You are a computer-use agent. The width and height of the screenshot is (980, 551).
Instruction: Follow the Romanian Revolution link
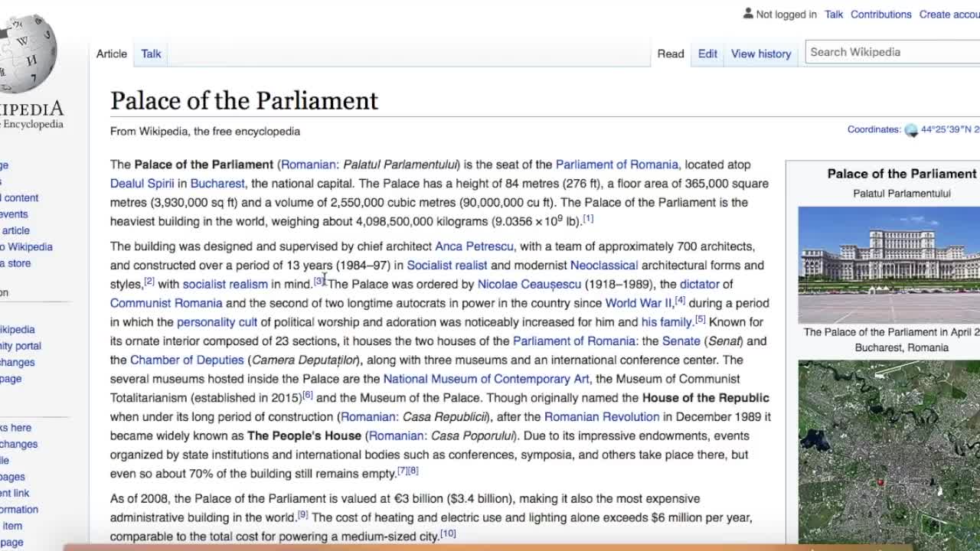point(602,417)
